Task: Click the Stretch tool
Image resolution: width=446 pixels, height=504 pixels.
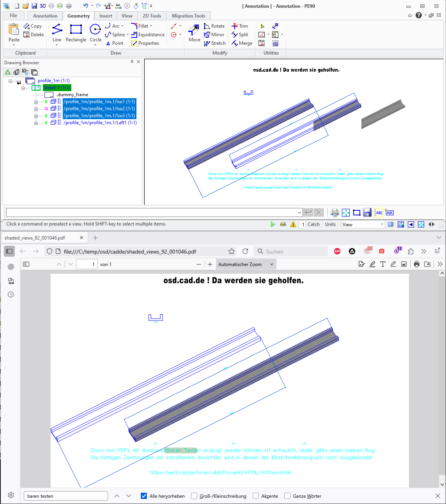Action: click(214, 43)
